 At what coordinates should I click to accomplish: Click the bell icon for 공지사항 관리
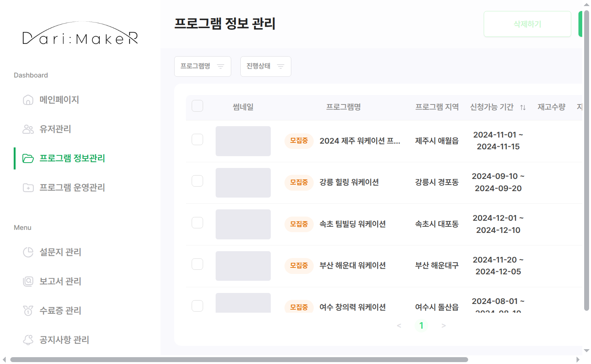pos(28,340)
